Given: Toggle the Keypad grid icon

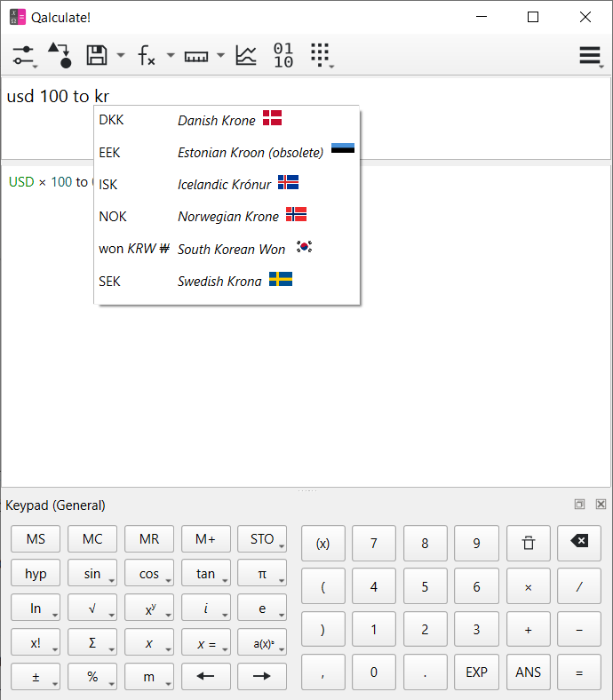Looking at the screenshot, I should click(321, 55).
